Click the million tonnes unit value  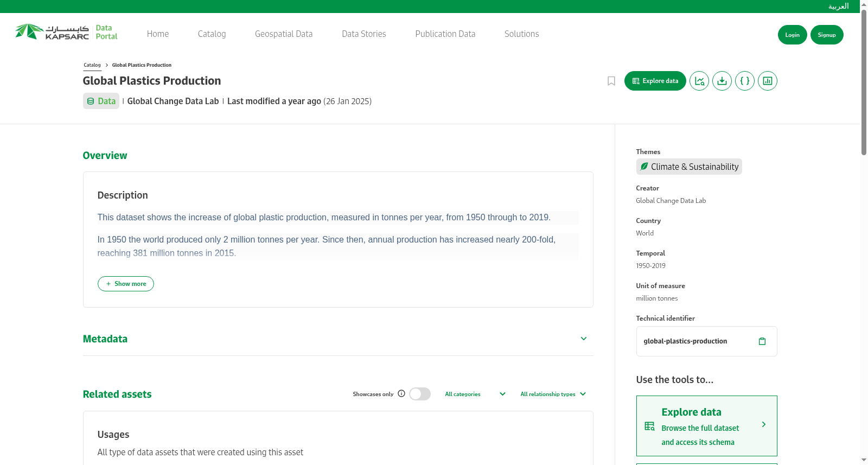tap(657, 298)
